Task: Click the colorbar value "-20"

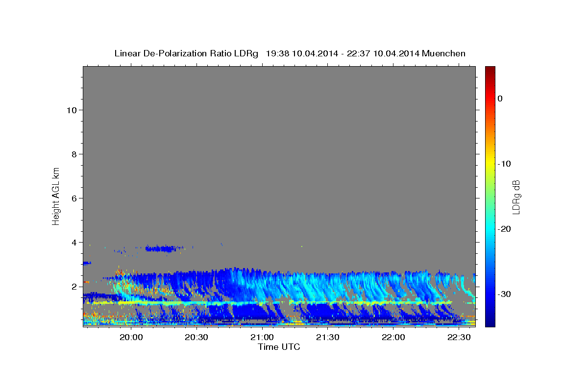Action: pyautogui.click(x=504, y=229)
